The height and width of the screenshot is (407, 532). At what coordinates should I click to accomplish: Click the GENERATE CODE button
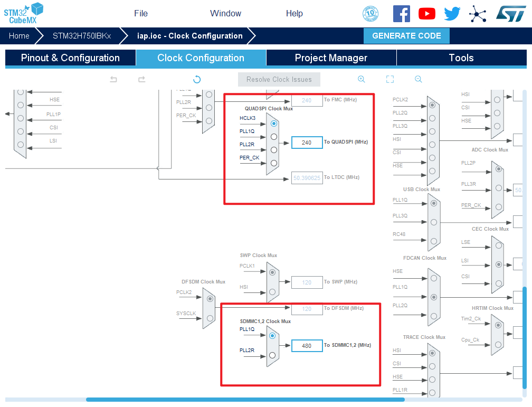pyautogui.click(x=406, y=36)
